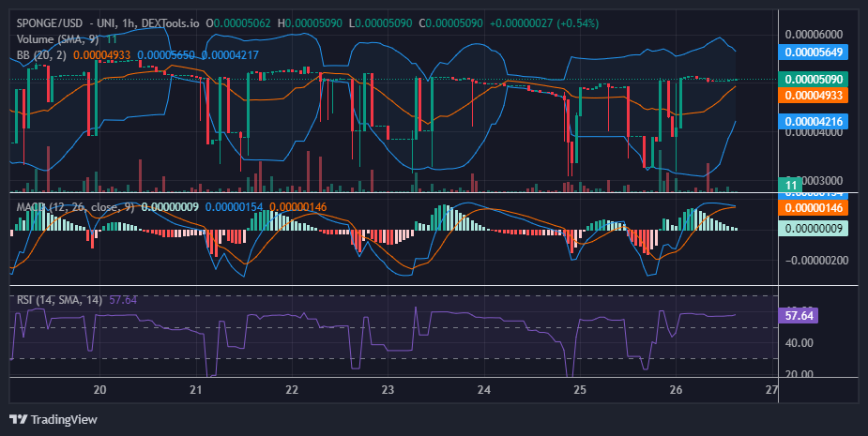Click the purple RSI value label 57.64
This screenshot has width=868, height=436.
pyautogui.click(x=799, y=316)
